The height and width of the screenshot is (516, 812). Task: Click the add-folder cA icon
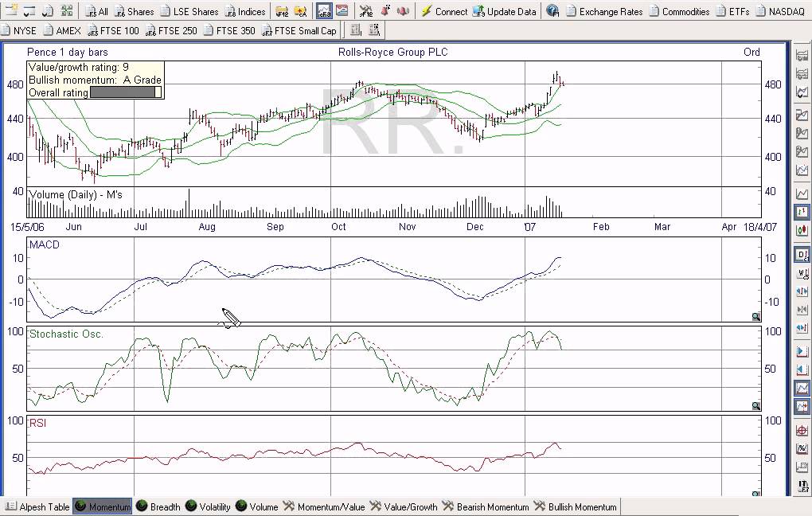pos(300,11)
